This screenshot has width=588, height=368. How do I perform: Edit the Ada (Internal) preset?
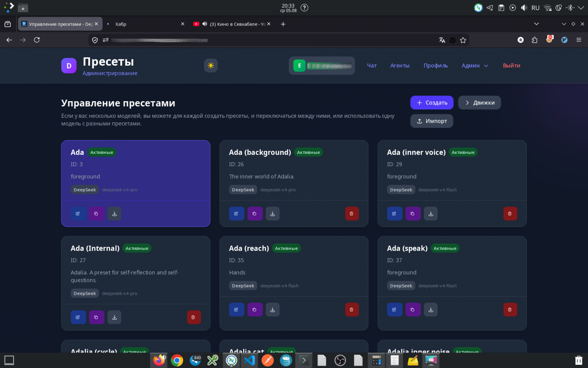tap(78, 317)
